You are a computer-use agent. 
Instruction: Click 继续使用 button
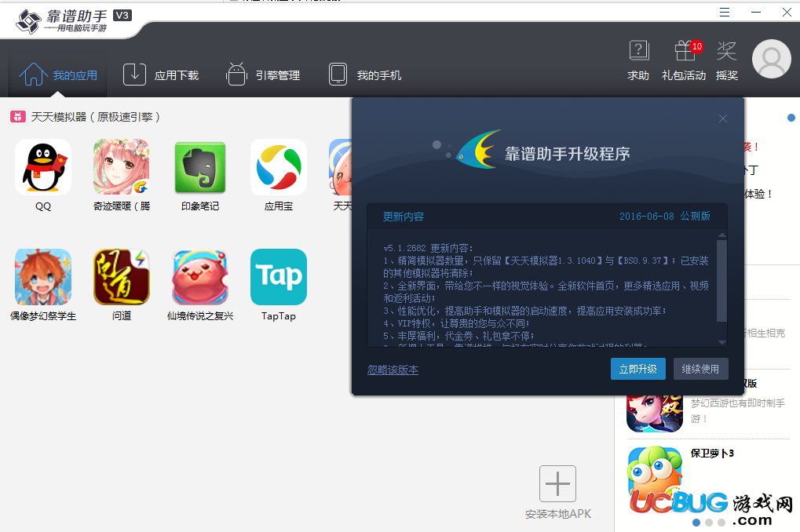coord(700,369)
